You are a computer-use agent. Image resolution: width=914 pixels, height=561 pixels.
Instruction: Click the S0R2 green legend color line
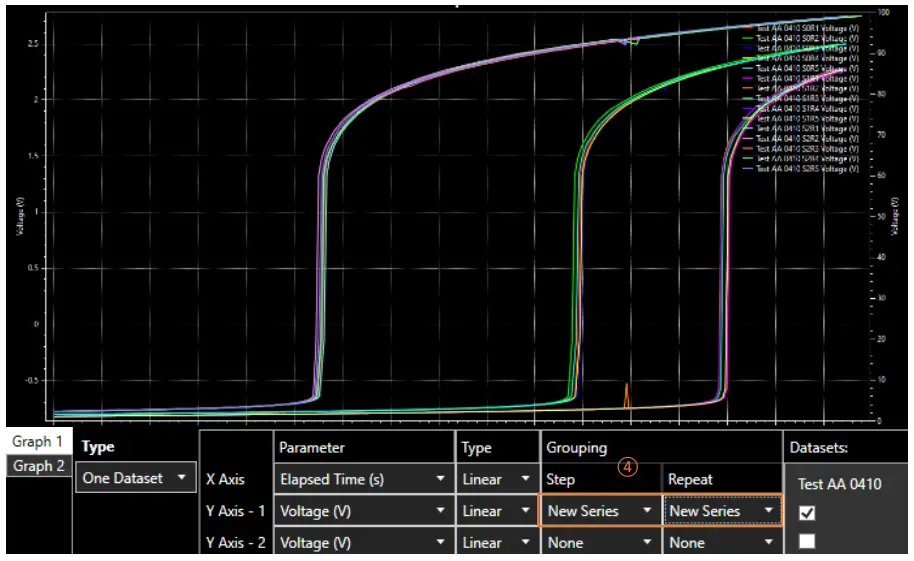pos(747,38)
